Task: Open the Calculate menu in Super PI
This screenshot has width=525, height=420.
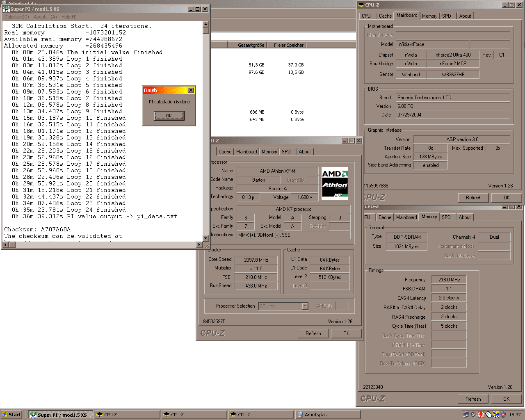Action: pyautogui.click(x=17, y=17)
